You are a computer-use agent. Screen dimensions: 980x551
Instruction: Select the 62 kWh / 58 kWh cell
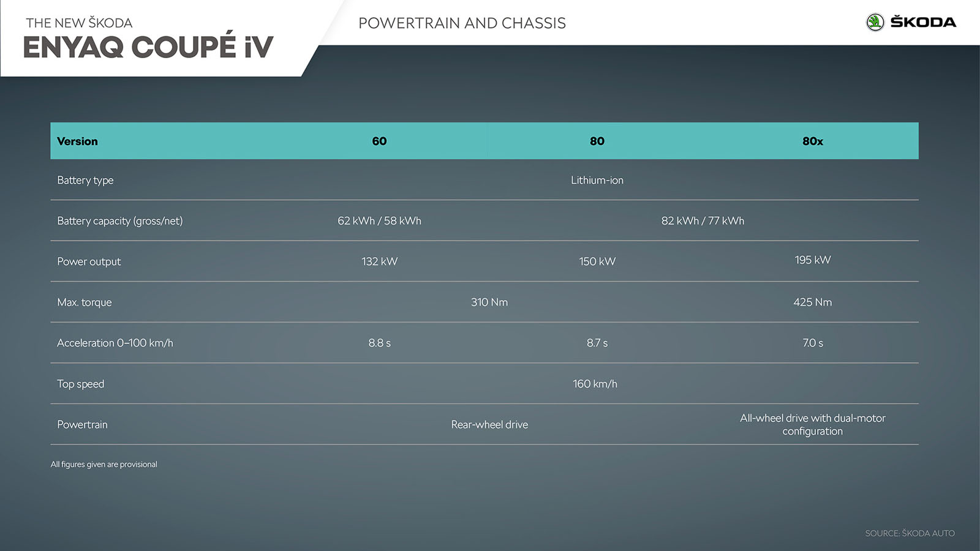click(379, 221)
